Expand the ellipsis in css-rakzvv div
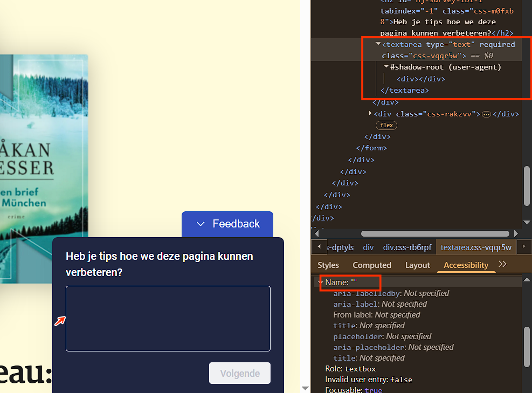 pos(486,114)
